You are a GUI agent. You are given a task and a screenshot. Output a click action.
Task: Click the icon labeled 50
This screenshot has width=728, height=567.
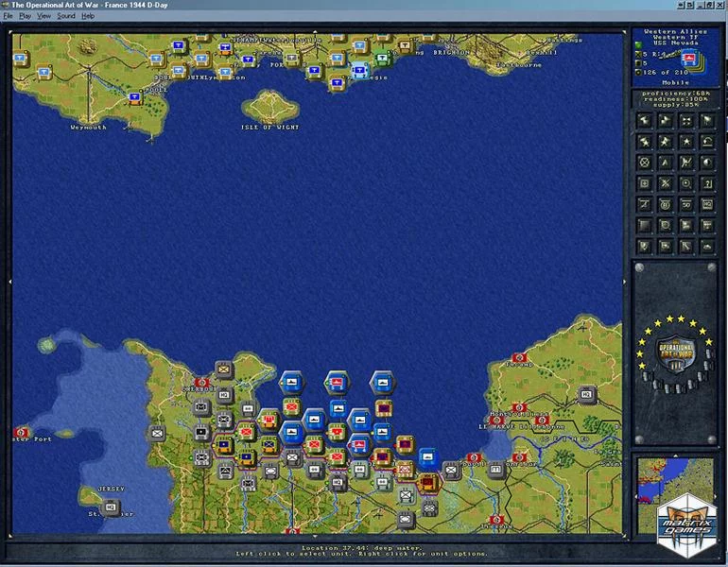click(686, 204)
